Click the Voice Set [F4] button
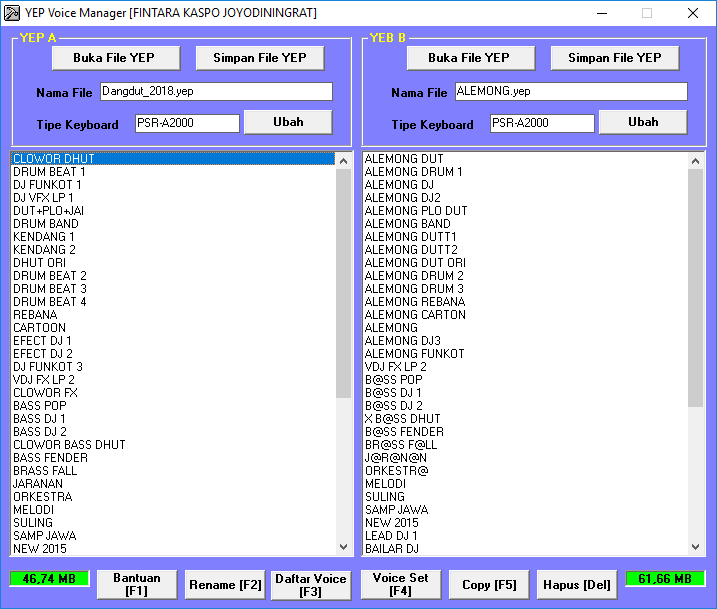Image resolution: width=717 pixels, height=609 pixels. point(401,584)
